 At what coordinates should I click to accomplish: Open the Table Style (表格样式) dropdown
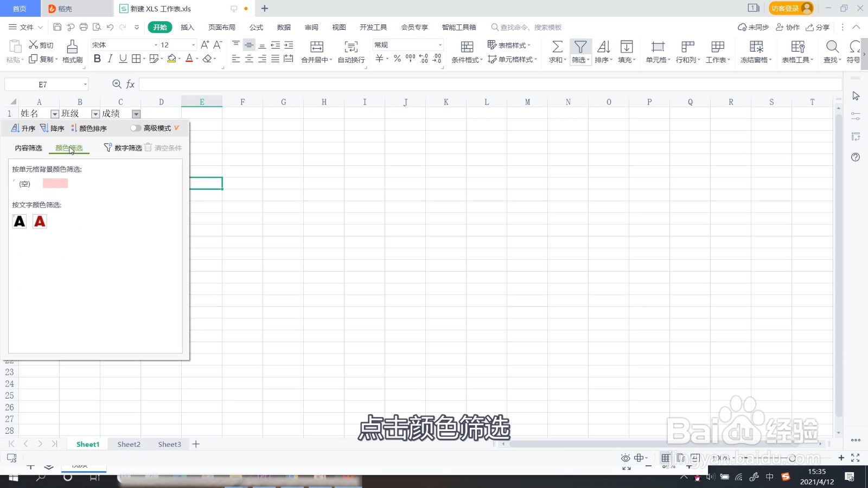click(x=509, y=45)
